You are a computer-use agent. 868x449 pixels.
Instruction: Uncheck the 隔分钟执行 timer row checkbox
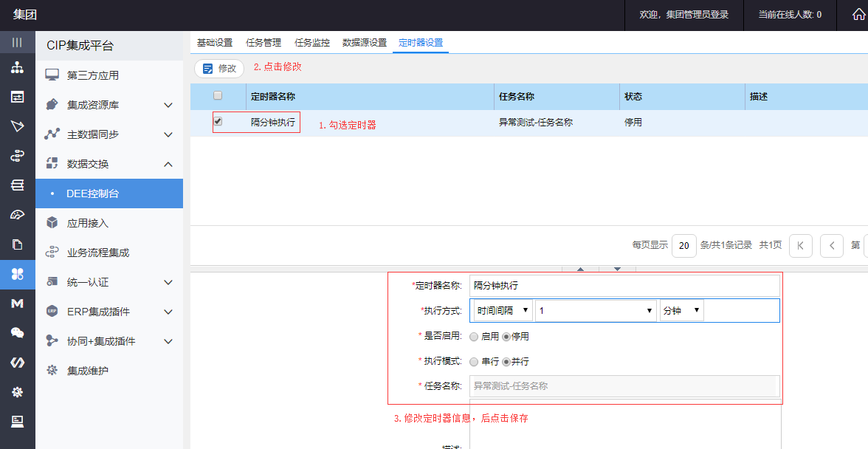(x=218, y=121)
